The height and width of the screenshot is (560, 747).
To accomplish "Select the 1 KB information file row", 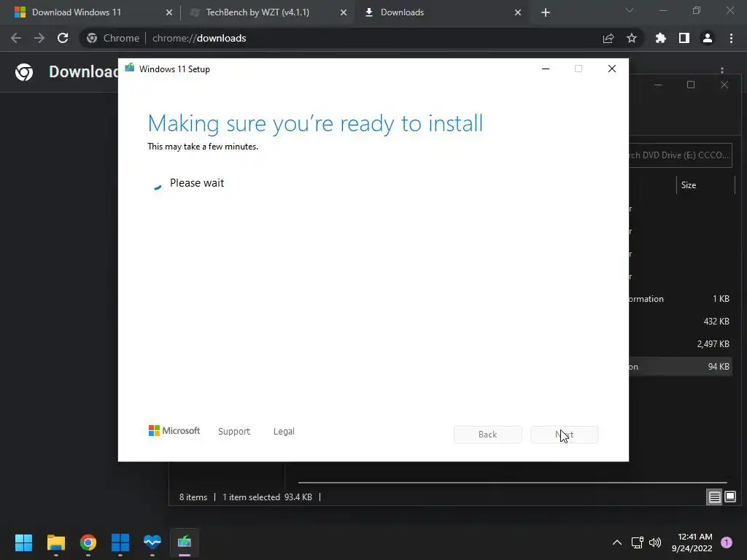I will coord(680,299).
